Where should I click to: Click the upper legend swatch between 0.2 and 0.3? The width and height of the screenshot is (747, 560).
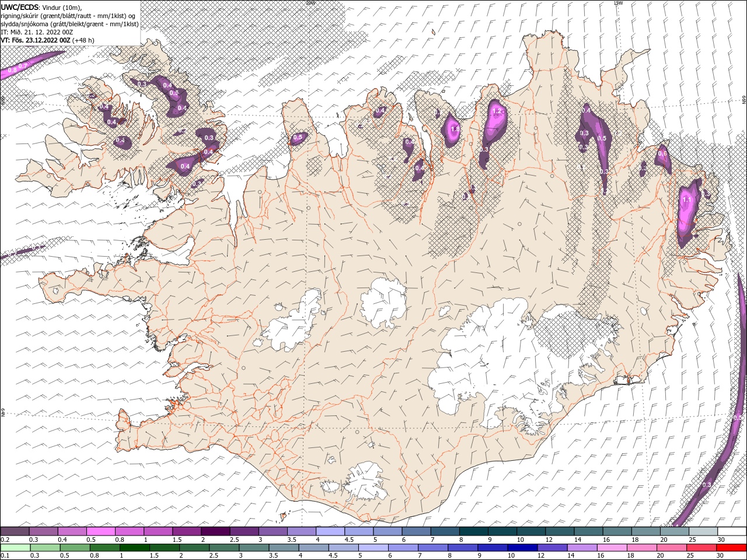point(15,531)
